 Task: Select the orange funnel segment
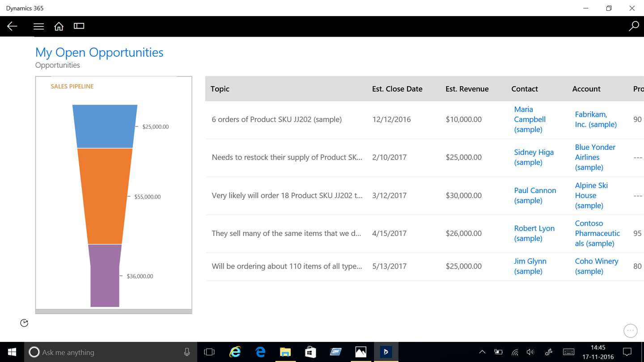coord(105,196)
